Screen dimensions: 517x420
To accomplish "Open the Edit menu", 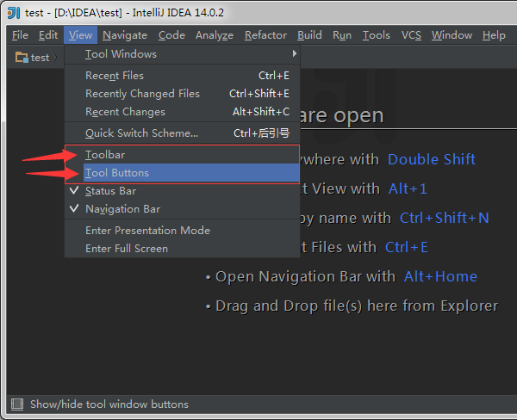I will [x=48, y=35].
